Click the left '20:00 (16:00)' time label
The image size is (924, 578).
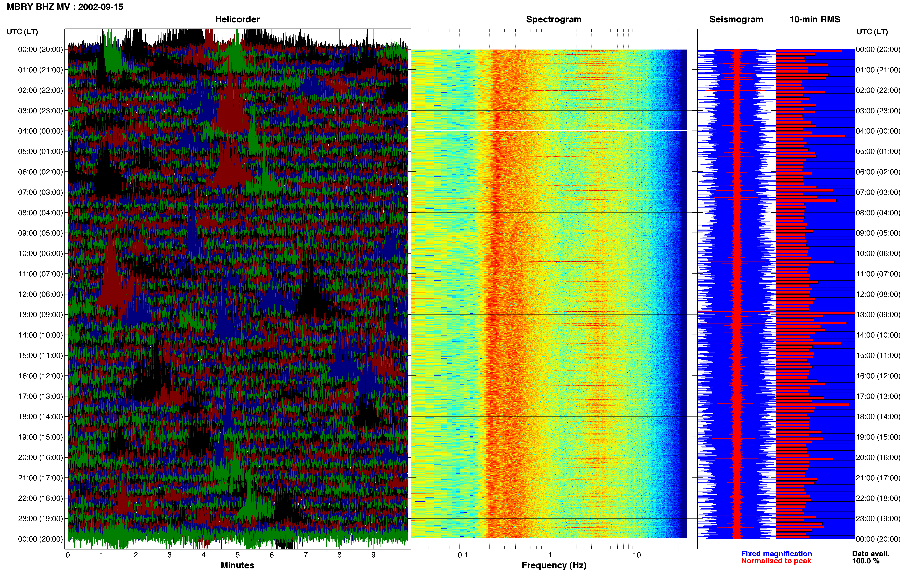41,458
